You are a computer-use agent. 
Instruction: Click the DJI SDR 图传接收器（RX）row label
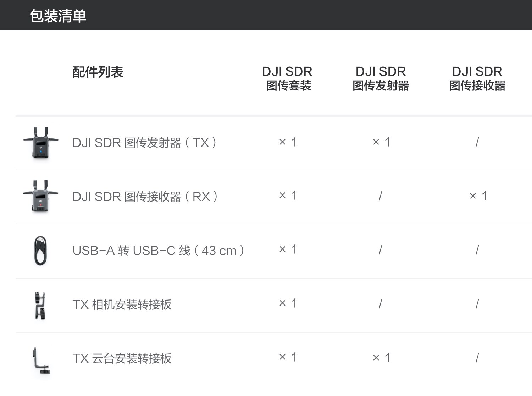(145, 197)
